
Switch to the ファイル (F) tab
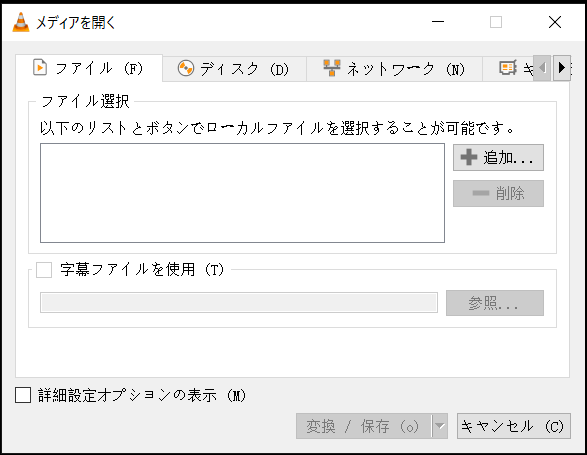(x=89, y=68)
